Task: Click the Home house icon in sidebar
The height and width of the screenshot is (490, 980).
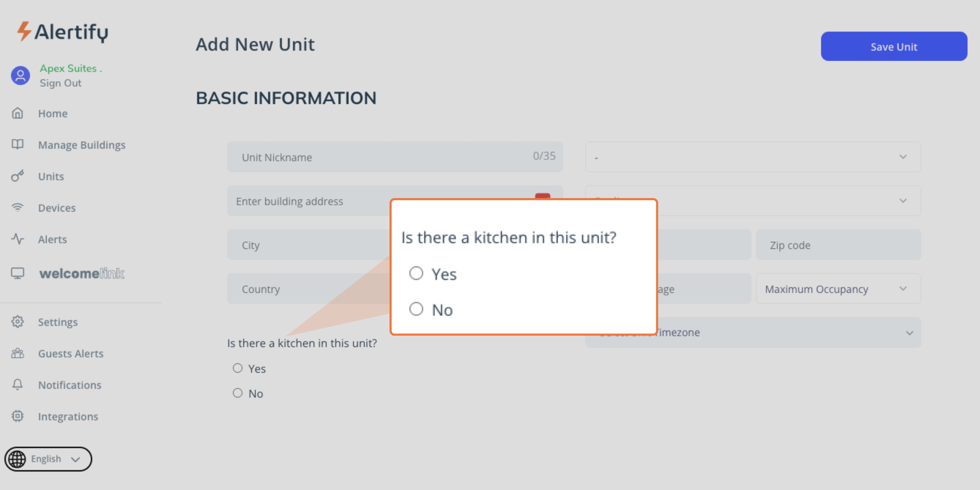Action: click(x=17, y=113)
